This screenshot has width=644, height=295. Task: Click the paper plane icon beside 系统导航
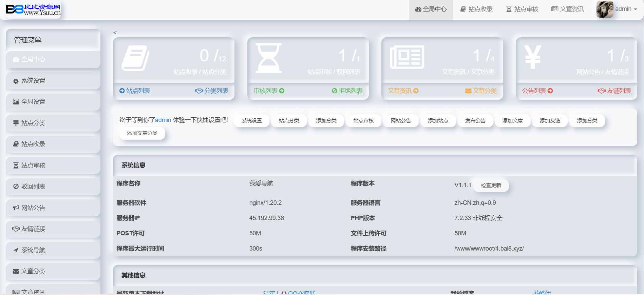pos(16,250)
